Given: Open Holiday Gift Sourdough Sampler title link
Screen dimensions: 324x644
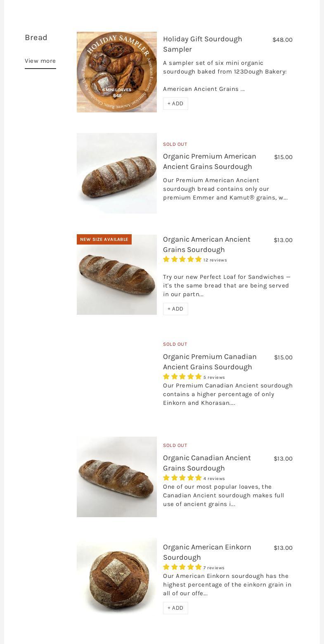Looking at the screenshot, I should point(202,44).
